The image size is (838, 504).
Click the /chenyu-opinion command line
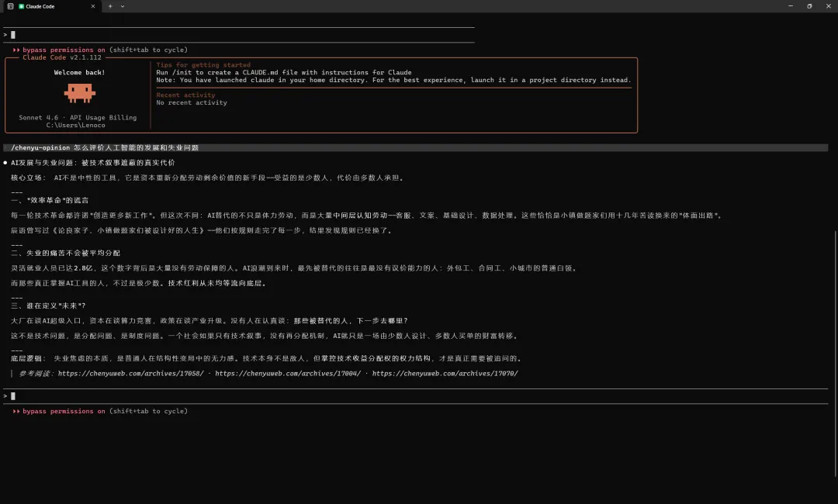(105, 147)
